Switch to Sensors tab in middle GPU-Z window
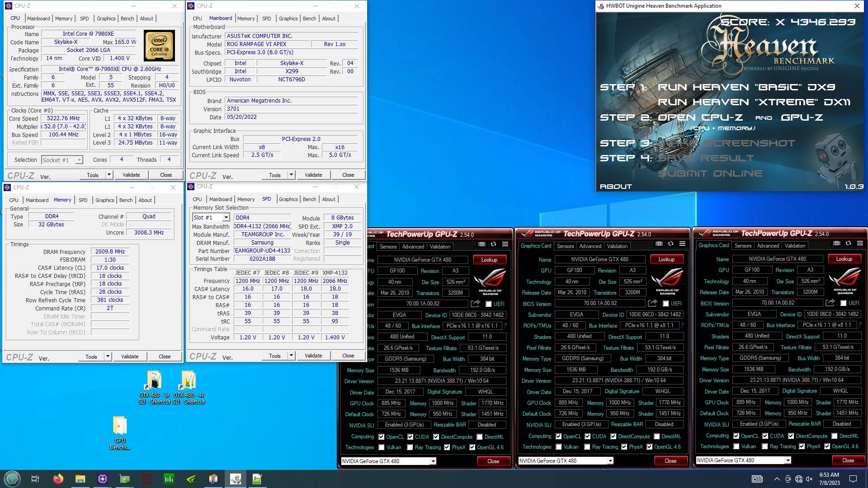Image resolution: width=868 pixels, height=488 pixels. tap(565, 246)
